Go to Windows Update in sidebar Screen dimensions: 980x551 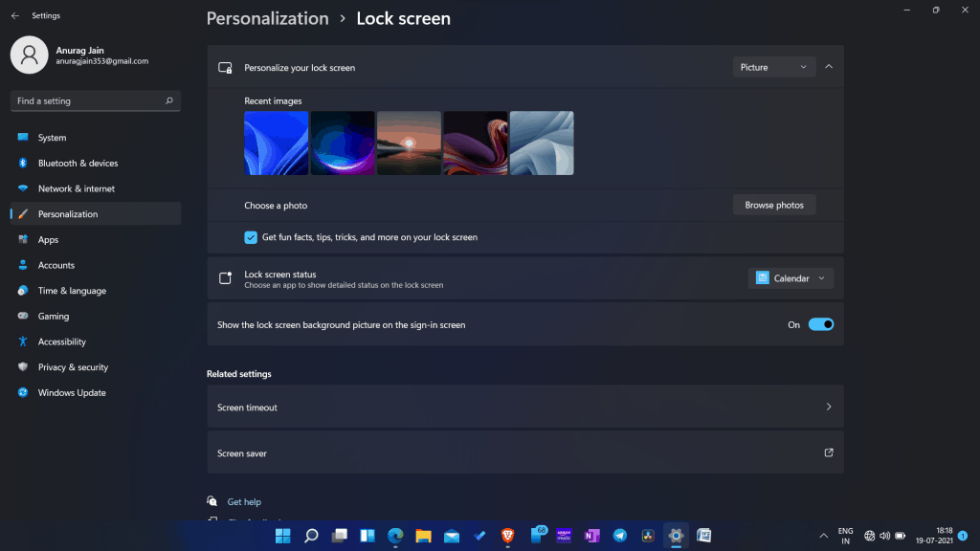[x=72, y=393]
